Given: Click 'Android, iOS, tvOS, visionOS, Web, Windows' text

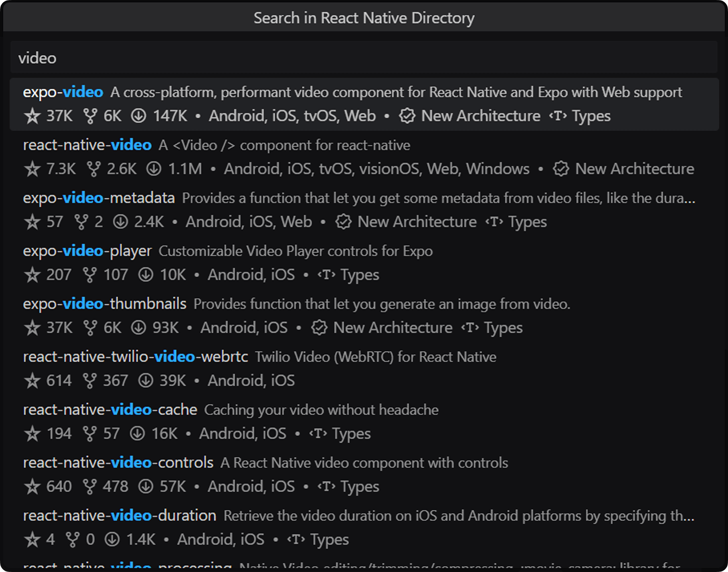Looking at the screenshot, I should click(377, 169).
